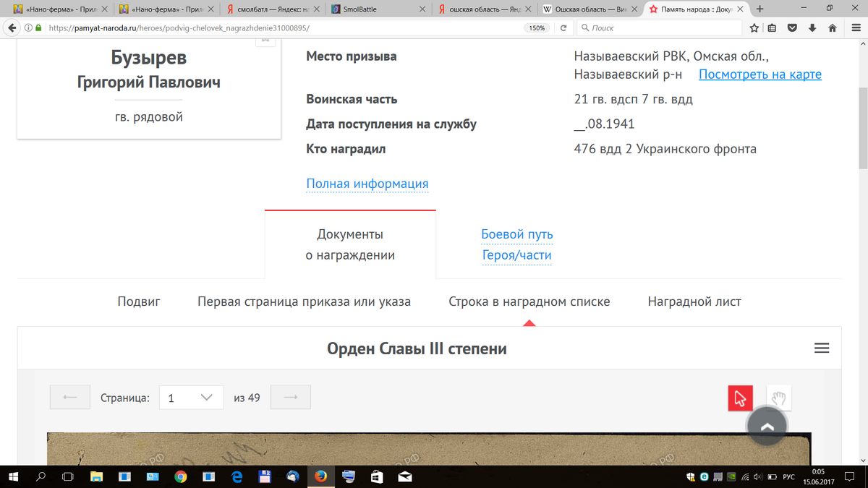Image resolution: width=868 pixels, height=488 pixels.
Task: Expand the Полная информация link
Action: [x=367, y=184]
